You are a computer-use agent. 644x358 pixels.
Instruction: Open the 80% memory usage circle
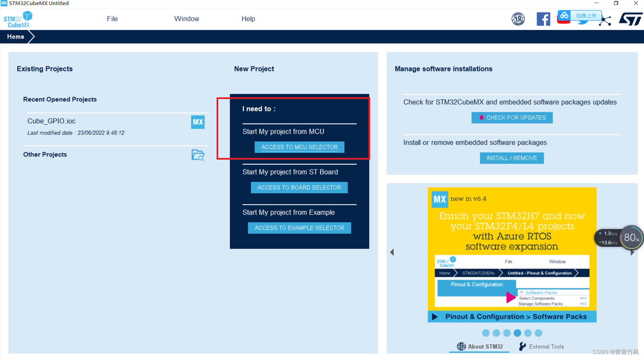click(x=632, y=238)
